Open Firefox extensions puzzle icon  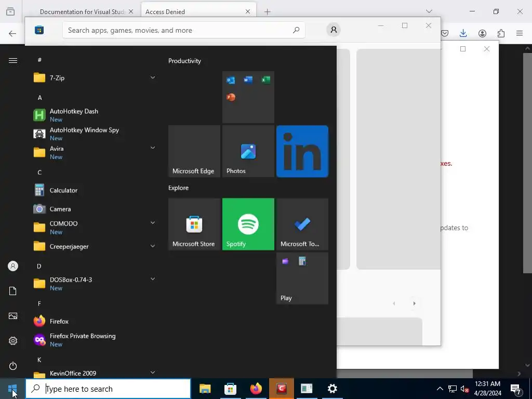501,33
